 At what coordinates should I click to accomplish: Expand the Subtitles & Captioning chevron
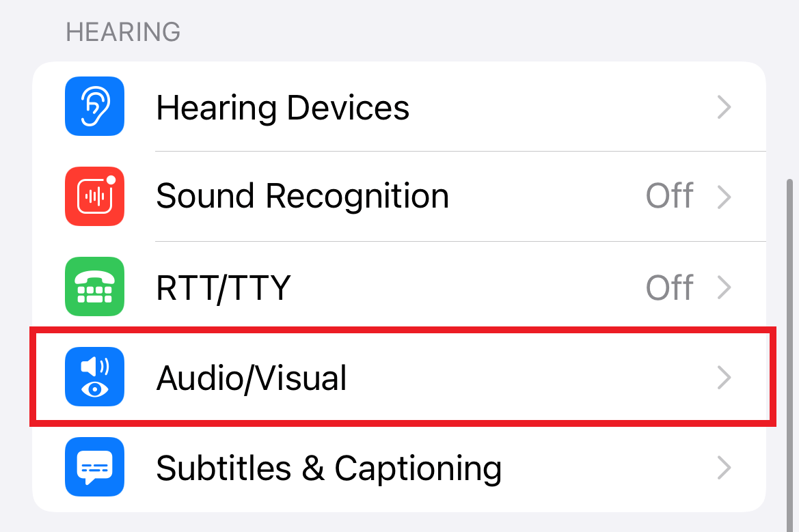724,467
